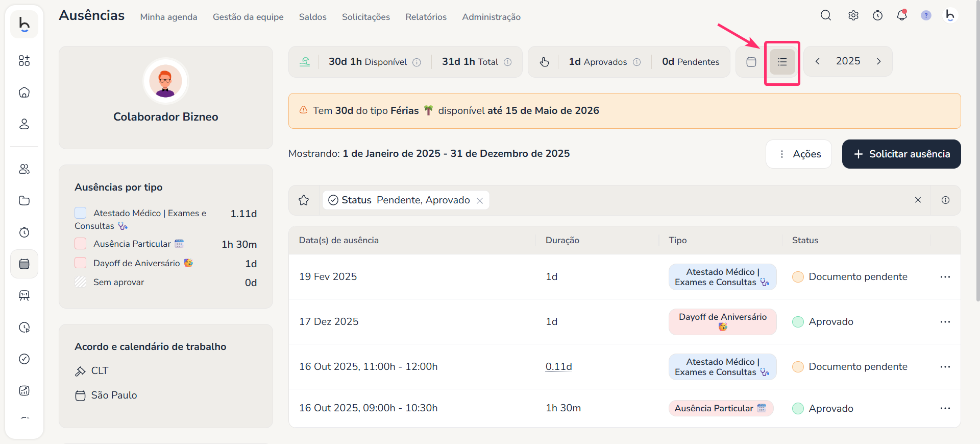Toggle Dayoff de Aniversário checkbox
This screenshot has width=980, height=444.
(x=81, y=263)
